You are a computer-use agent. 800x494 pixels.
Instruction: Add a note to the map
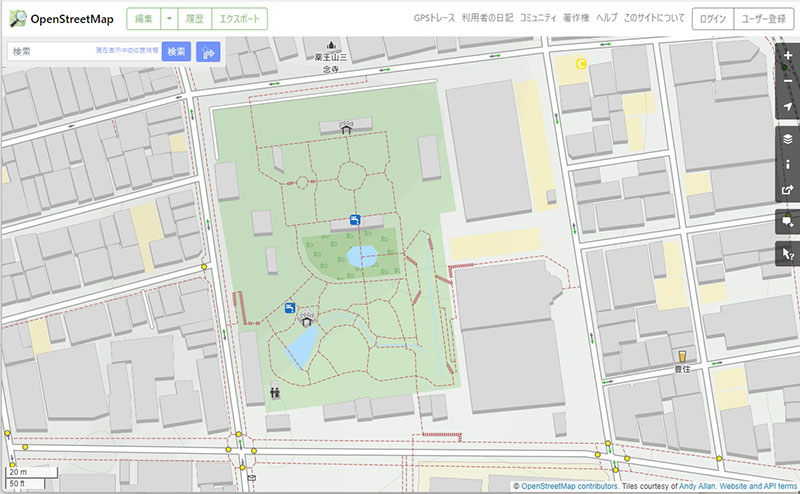pyautogui.click(x=788, y=221)
